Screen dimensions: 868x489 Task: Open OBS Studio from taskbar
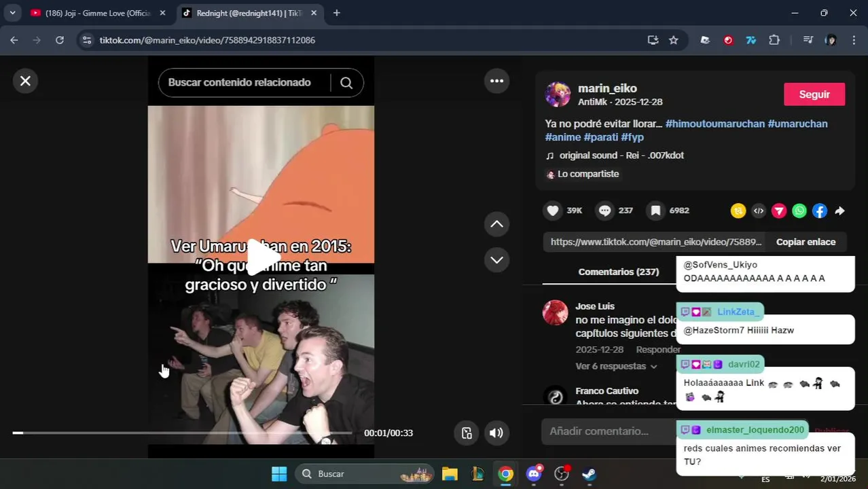coord(562,474)
